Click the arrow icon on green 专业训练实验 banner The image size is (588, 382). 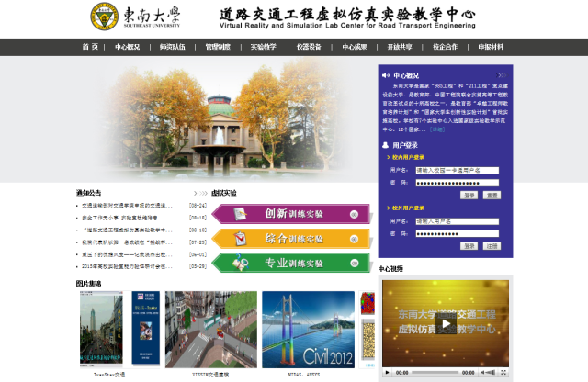[355, 264]
